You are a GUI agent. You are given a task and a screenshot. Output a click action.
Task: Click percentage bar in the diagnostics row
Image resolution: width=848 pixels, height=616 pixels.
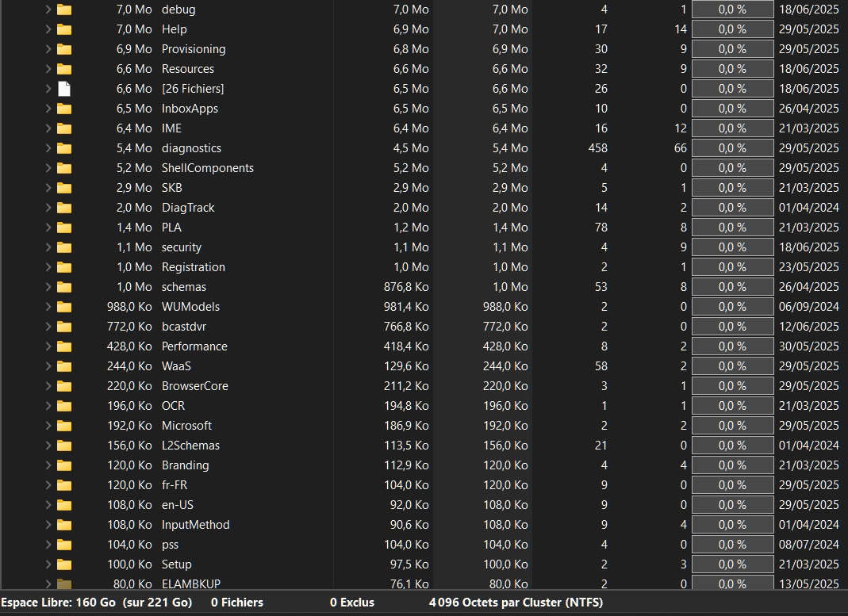(733, 148)
